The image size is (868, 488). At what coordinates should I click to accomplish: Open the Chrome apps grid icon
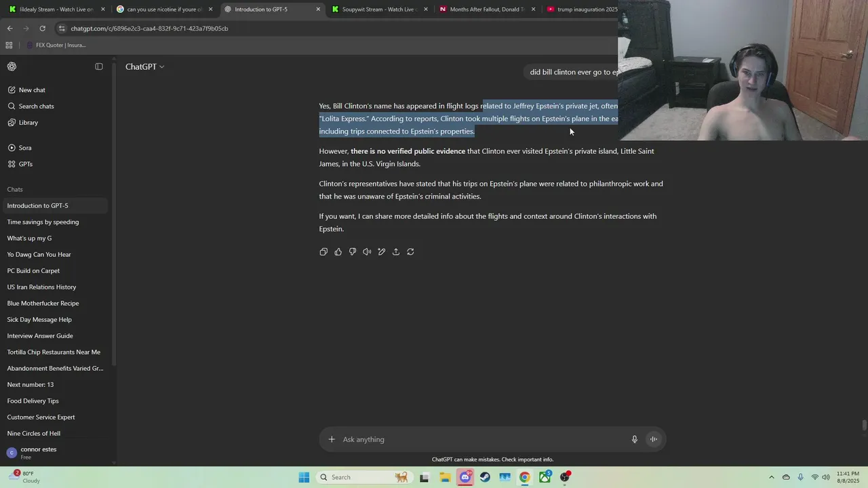[x=9, y=45]
